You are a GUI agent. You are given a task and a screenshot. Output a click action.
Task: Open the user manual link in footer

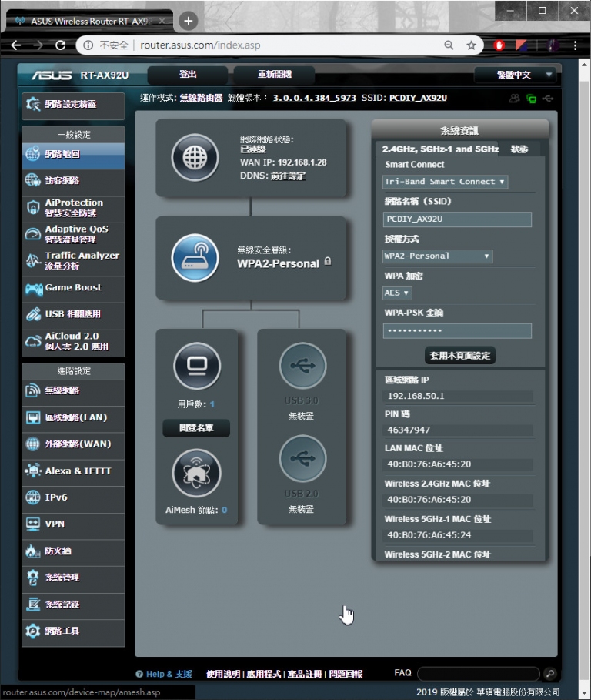tap(223, 674)
